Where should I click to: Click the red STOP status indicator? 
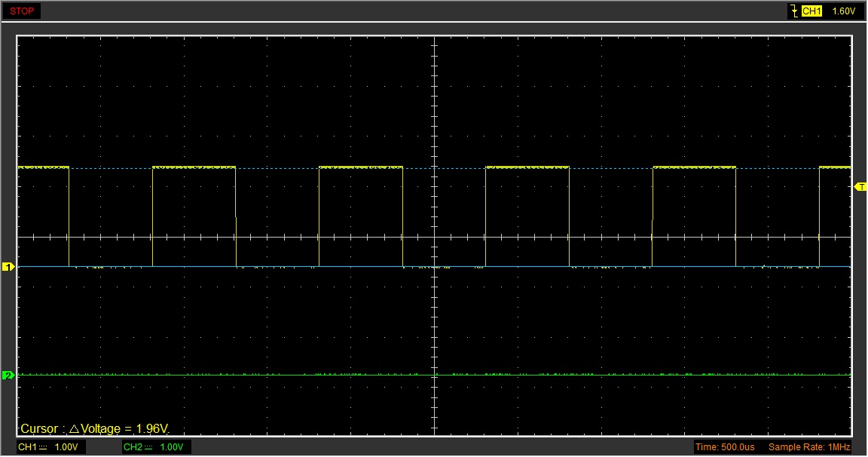click(22, 11)
